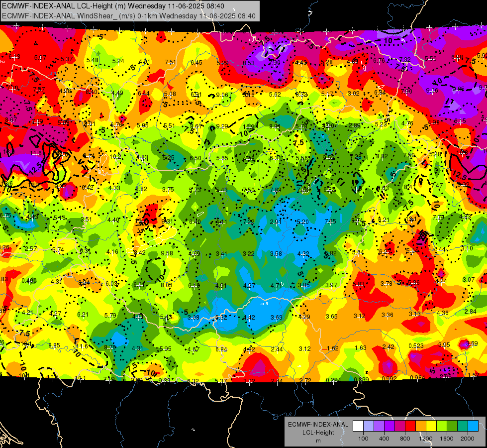This screenshot has width=487, height=448.
Task: Click the grid value '2.91'
Action: pyautogui.click(x=276, y=222)
